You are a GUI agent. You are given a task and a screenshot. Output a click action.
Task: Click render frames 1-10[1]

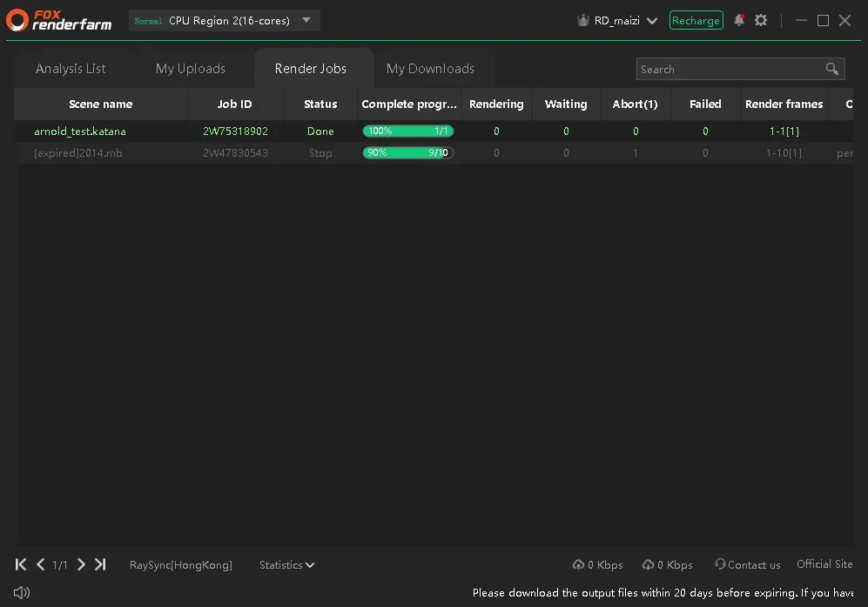(x=784, y=153)
